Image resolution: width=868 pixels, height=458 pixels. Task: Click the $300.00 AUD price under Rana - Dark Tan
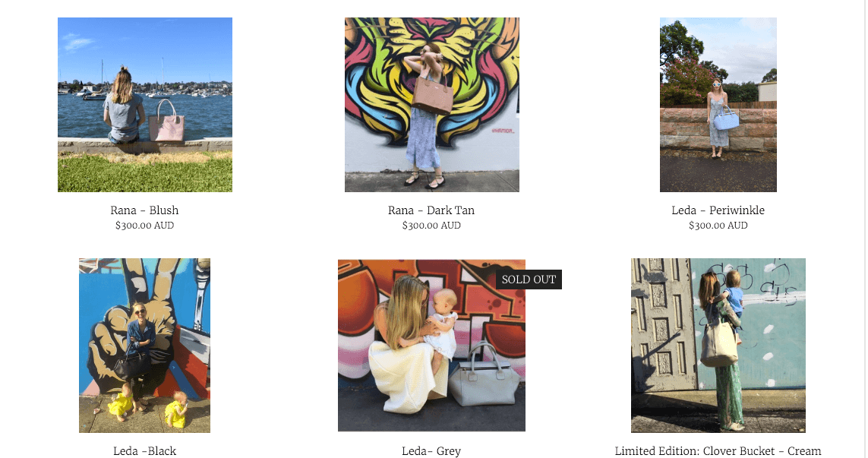click(x=431, y=226)
